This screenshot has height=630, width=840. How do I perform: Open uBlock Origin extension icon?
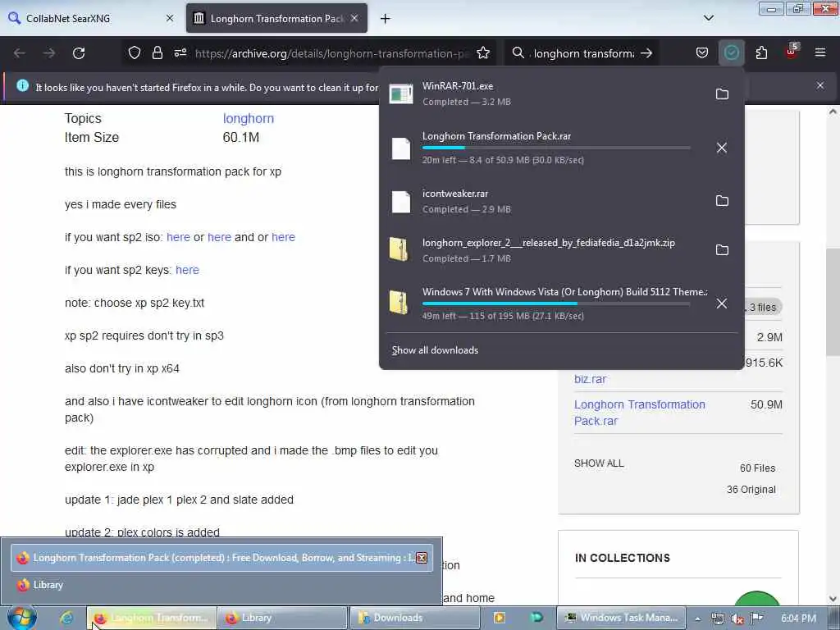point(792,52)
